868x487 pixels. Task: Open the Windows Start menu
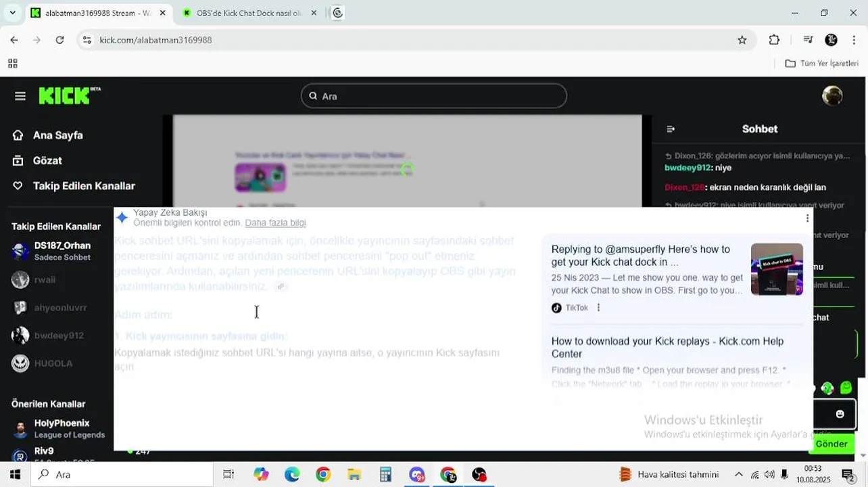[15, 474]
